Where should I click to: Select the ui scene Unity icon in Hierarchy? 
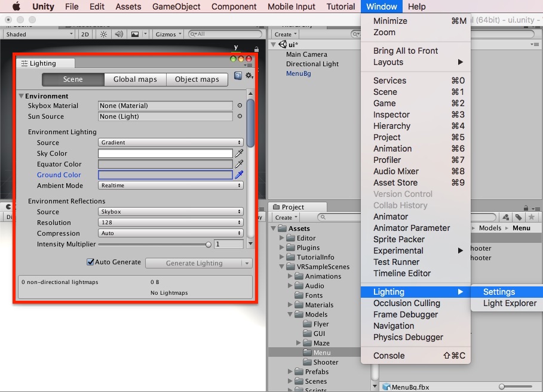283,44
